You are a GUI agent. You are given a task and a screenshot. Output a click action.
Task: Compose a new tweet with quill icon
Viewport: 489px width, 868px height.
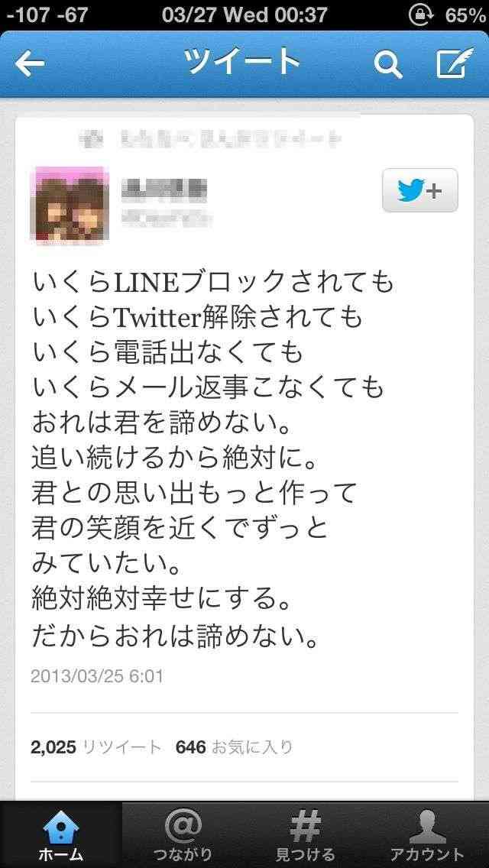click(x=455, y=63)
